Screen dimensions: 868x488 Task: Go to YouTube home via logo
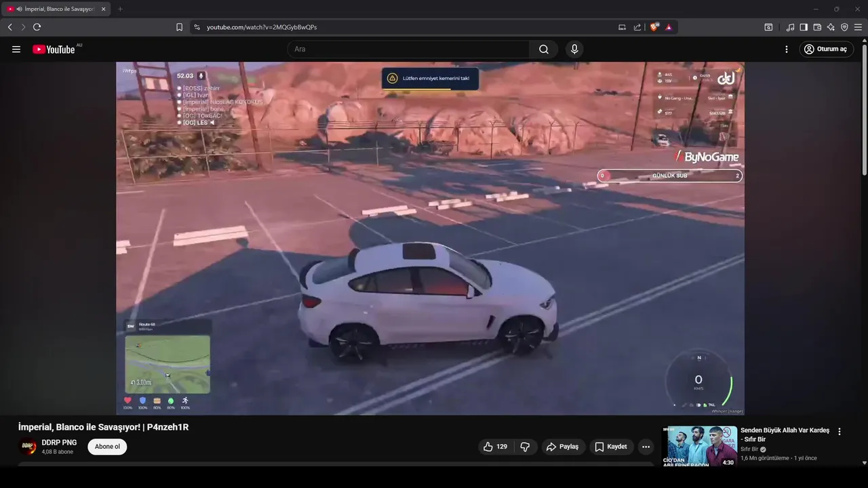54,49
